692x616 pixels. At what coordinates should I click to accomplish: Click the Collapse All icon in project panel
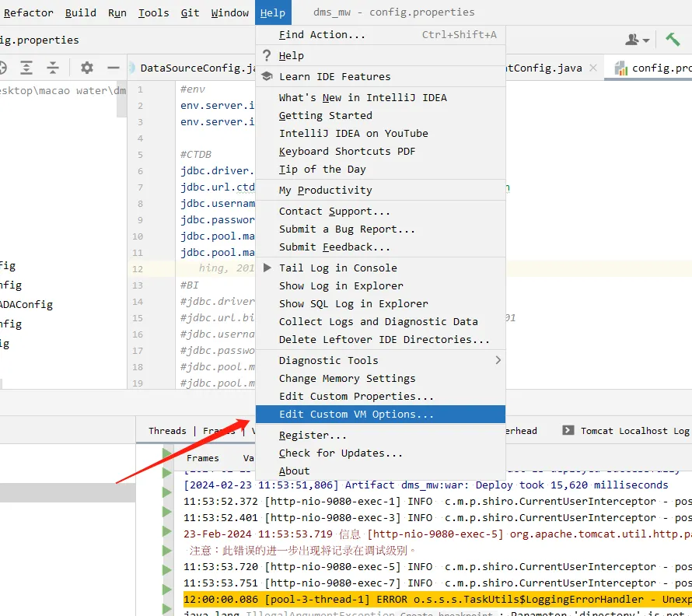coord(53,68)
